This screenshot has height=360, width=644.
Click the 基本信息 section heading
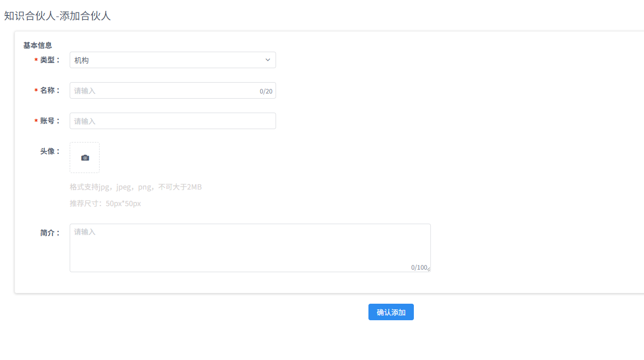pyautogui.click(x=38, y=45)
